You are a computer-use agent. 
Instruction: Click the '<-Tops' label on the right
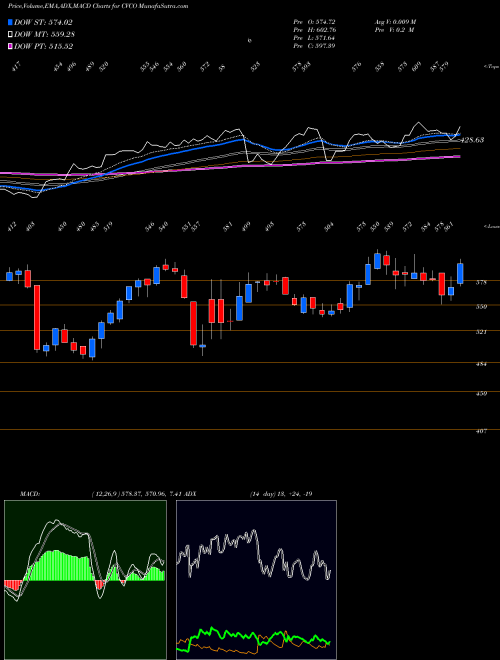pos(491,67)
